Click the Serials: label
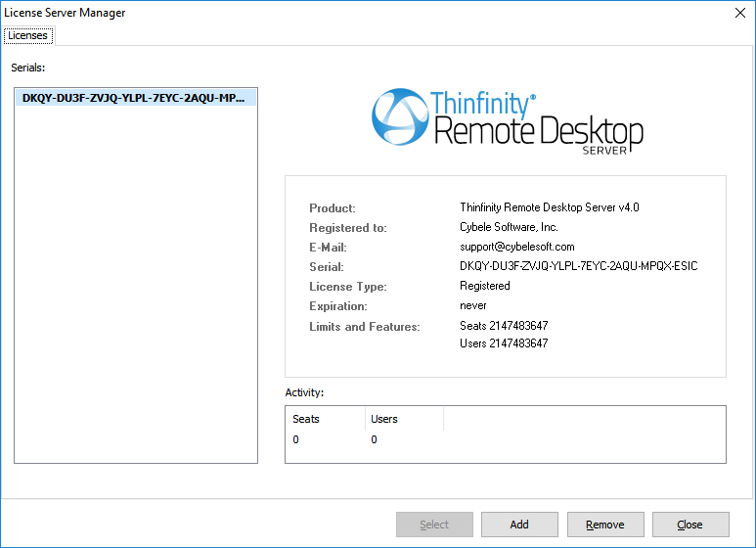Screen dimensions: 756x548 coord(28,68)
